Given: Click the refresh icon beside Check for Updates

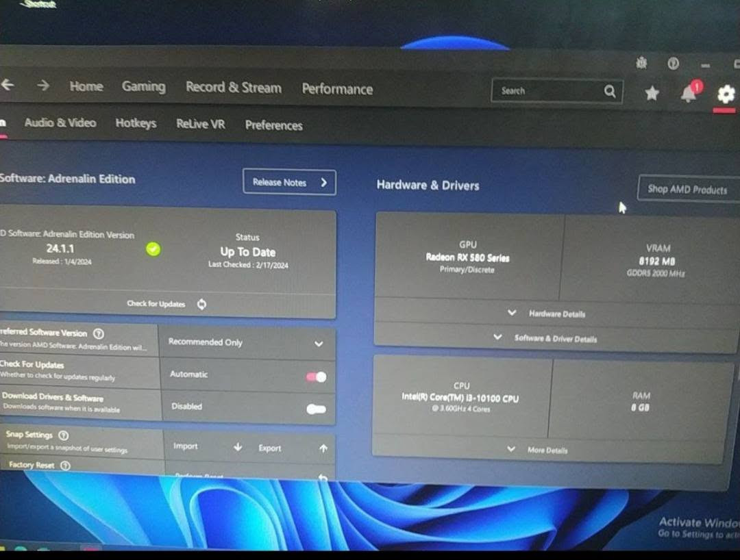Looking at the screenshot, I should [x=201, y=305].
